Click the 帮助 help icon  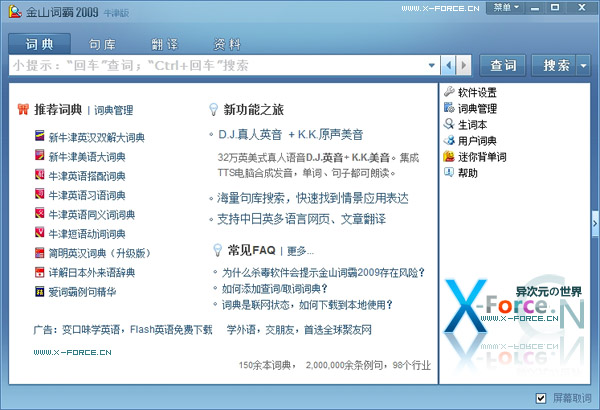click(x=449, y=172)
